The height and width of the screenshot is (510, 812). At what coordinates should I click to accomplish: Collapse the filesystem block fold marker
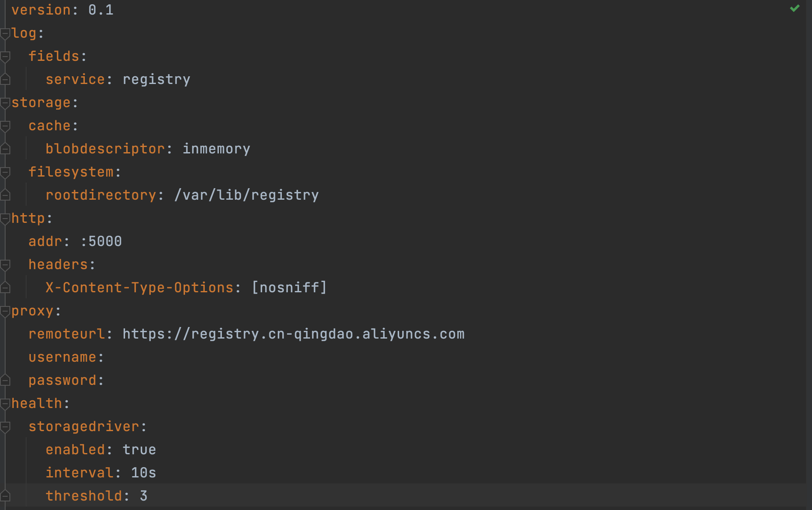pos(5,172)
